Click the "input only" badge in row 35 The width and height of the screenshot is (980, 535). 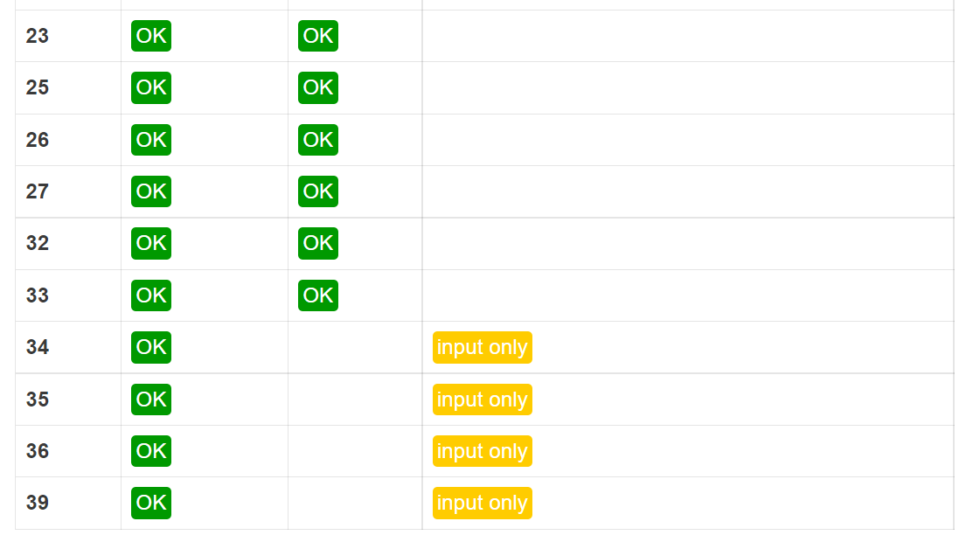point(482,400)
